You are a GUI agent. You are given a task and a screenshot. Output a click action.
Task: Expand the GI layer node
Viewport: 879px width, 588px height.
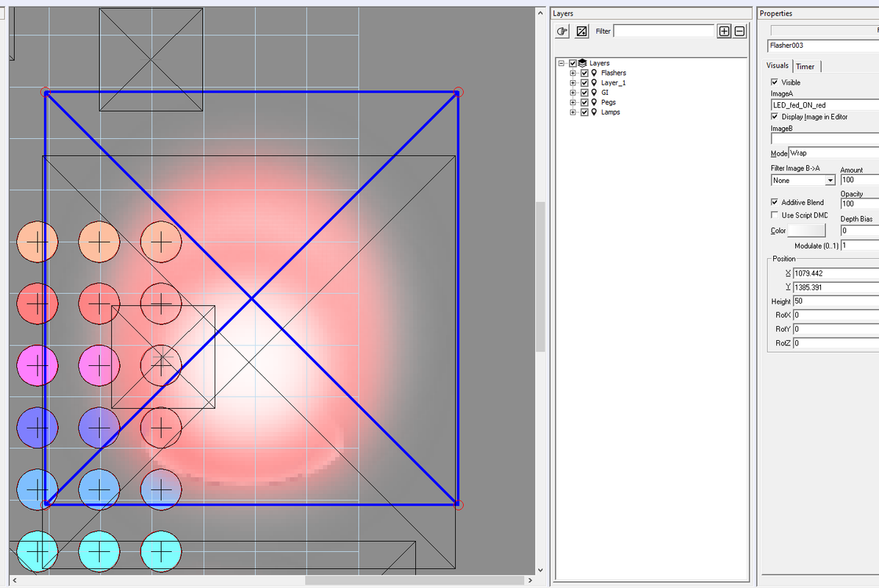pos(573,93)
